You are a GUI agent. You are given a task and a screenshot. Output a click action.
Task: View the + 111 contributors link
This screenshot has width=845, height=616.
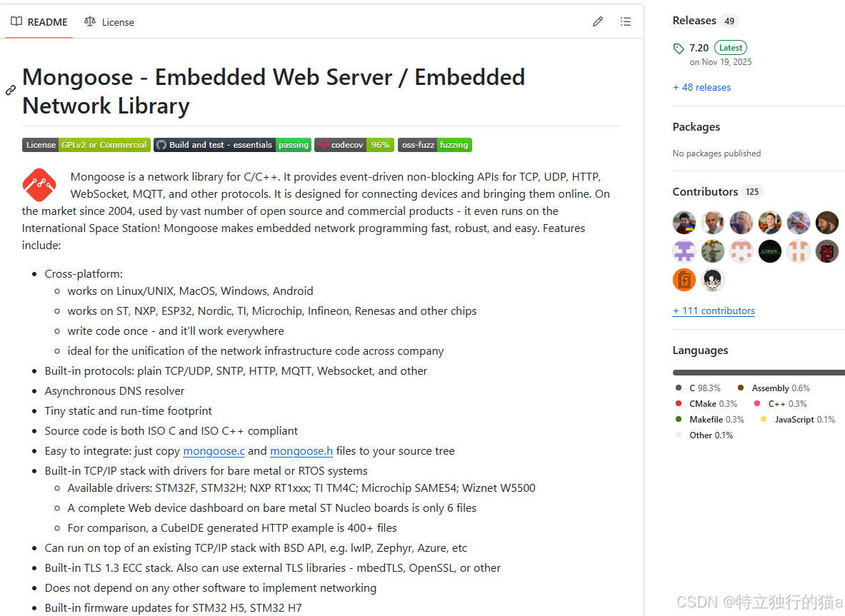tap(714, 310)
